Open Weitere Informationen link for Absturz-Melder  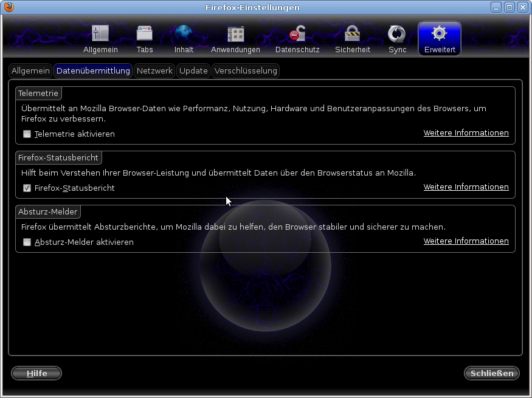466,241
